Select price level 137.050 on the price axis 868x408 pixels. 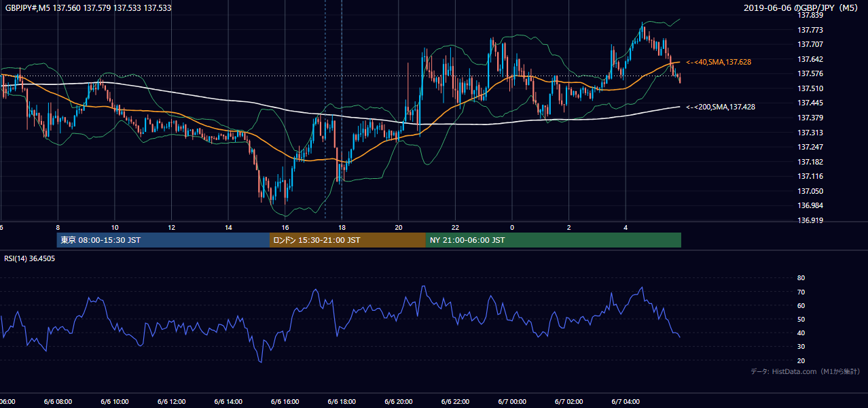(x=810, y=191)
